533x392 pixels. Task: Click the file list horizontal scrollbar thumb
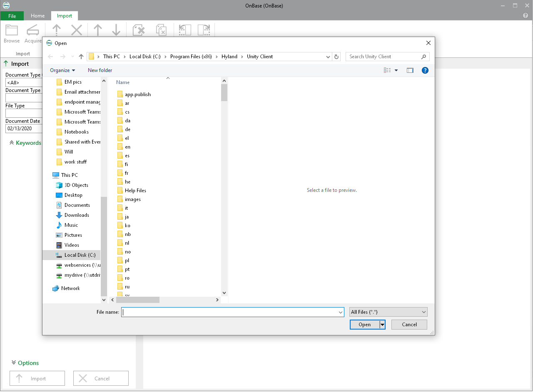[138, 300]
